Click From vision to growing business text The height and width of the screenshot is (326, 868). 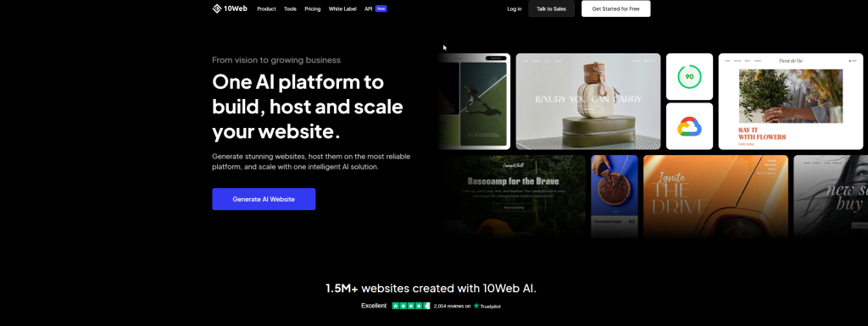pyautogui.click(x=276, y=59)
